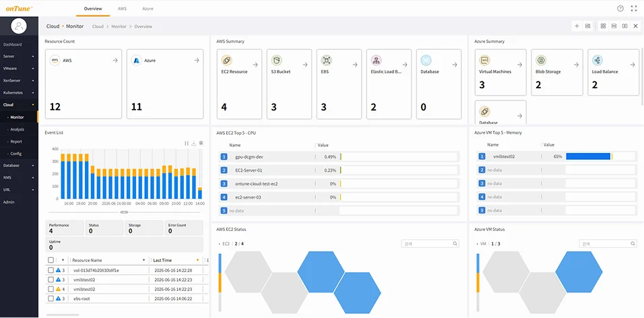Screen dimensions: 644x318
Task: Expand the Server sidebar menu
Action: click(x=19, y=57)
